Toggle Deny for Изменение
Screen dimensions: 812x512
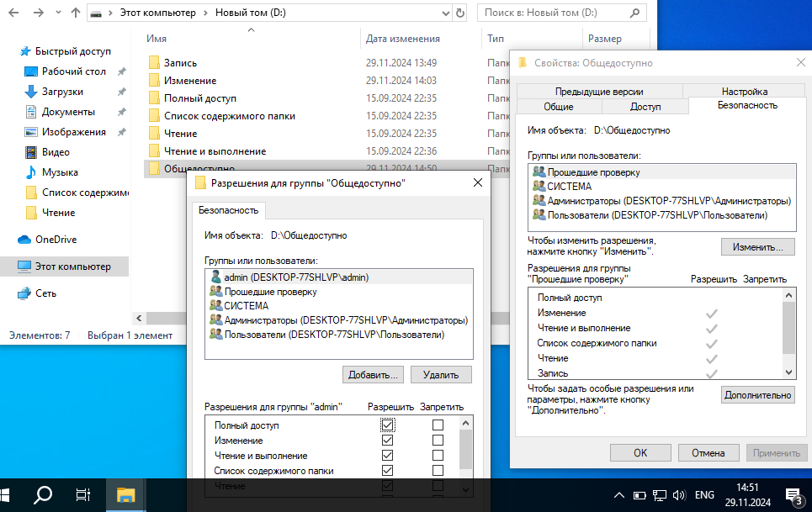coord(438,440)
